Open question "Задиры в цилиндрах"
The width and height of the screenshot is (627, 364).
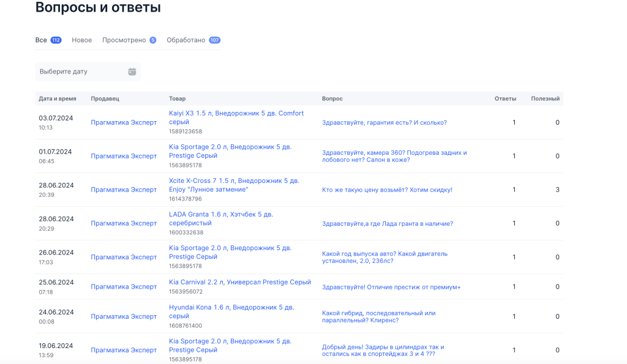point(383,351)
